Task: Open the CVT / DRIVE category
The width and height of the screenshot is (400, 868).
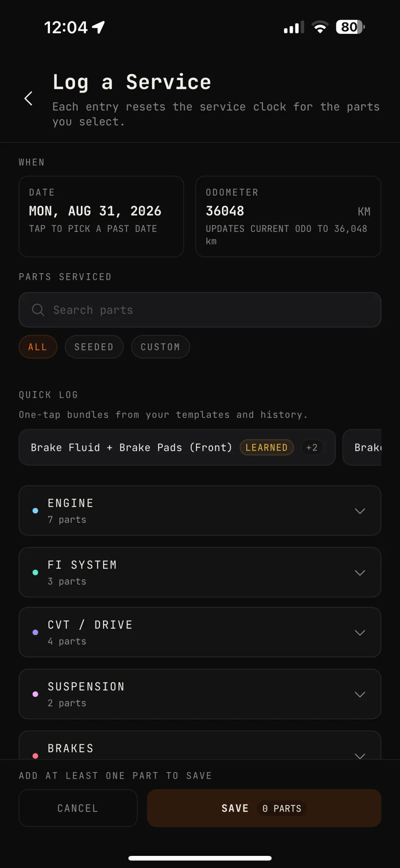Action: pyautogui.click(x=200, y=632)
